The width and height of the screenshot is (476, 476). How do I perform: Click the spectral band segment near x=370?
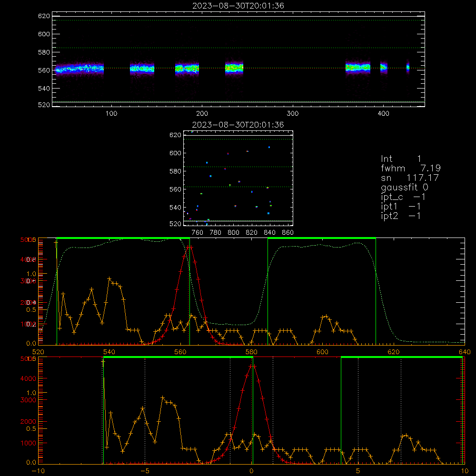(358, 68)
